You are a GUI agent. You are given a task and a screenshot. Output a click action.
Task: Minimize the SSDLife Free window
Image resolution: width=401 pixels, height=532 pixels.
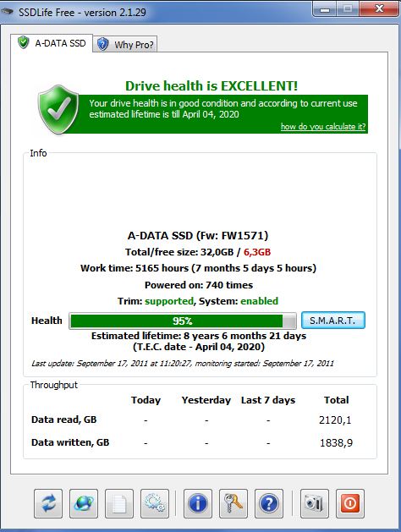325,9
